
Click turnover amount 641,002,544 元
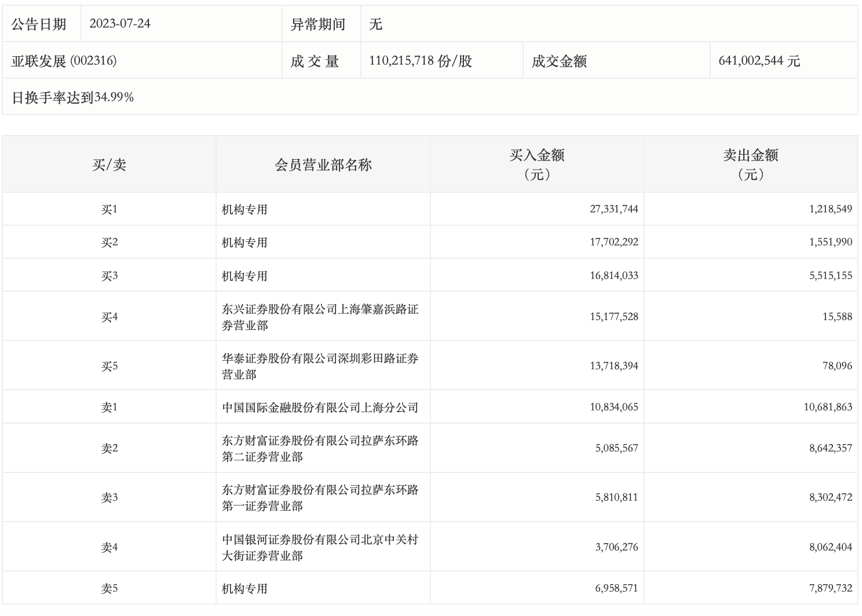tap(759, 60)
